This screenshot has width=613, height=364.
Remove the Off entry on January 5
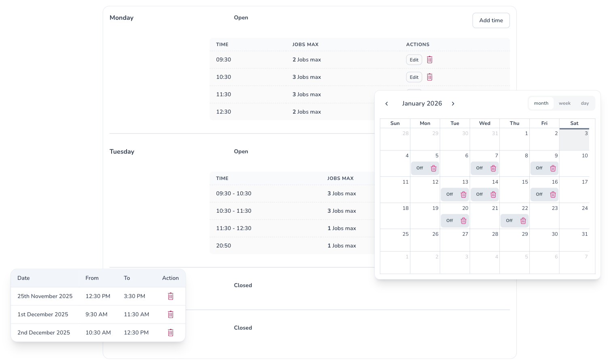[x=433, y=168]
